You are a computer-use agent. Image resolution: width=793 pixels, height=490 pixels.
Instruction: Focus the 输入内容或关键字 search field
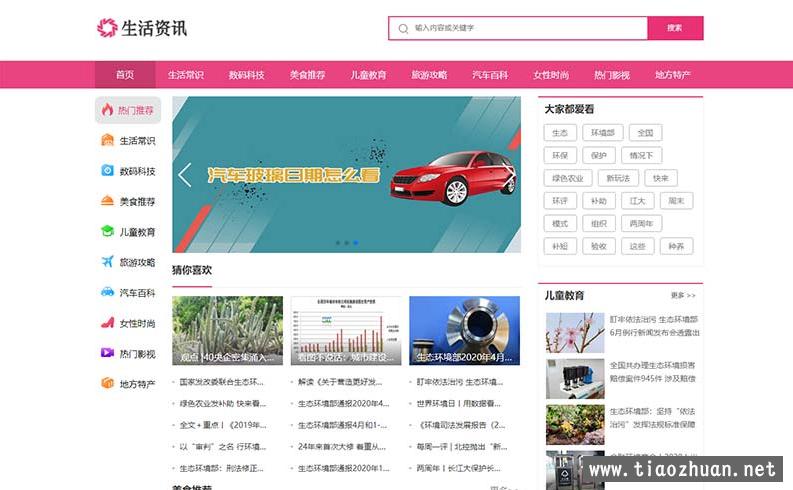click(518, 28)
